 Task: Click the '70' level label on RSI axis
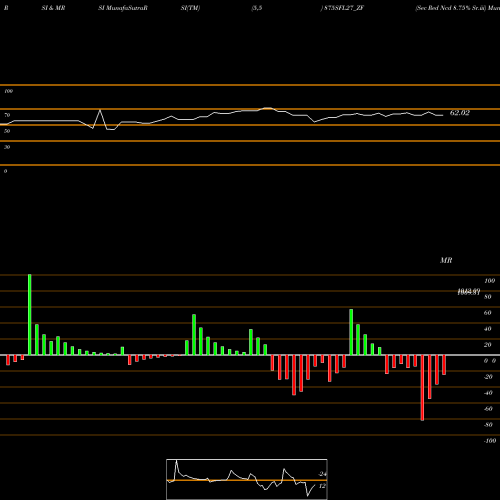coord(7,115)
